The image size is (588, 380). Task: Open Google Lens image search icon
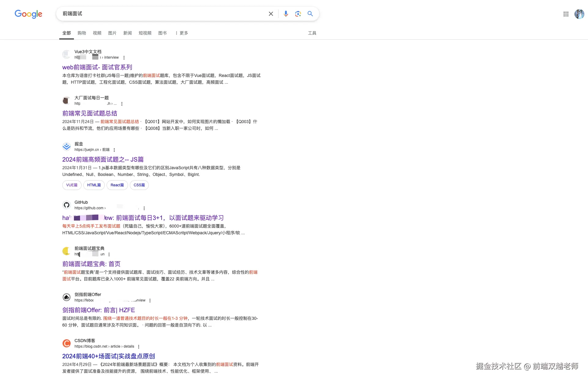click(x=298, y=13)
